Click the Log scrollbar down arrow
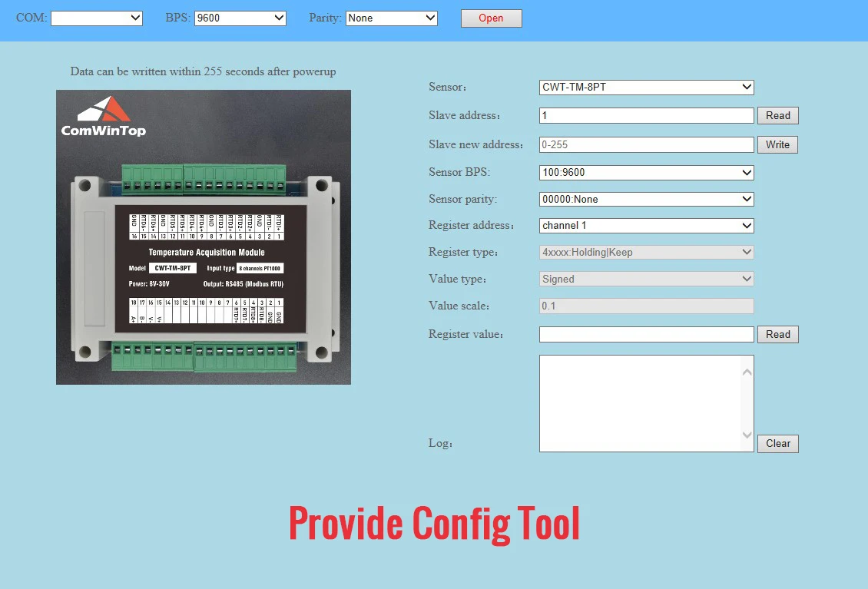This screenshot has height=589, width=868. 747,435
